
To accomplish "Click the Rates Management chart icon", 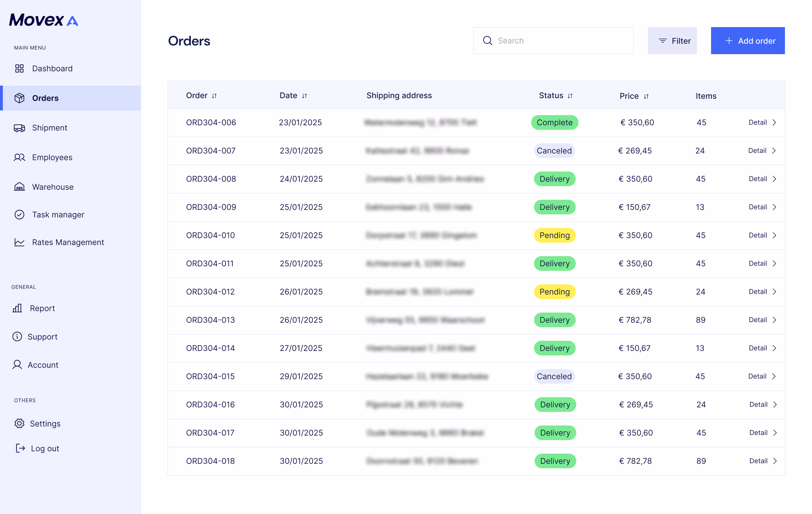I will [x=19, y=242].
